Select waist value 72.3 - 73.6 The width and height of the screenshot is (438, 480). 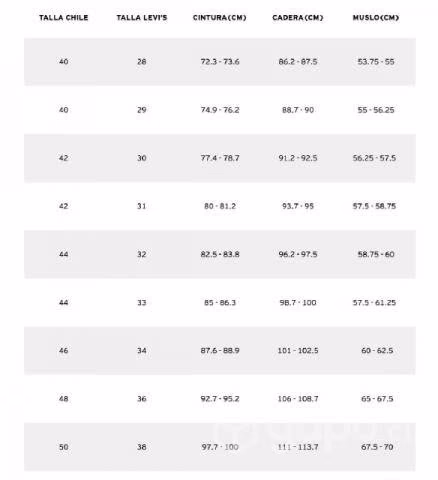coord(220,62)
